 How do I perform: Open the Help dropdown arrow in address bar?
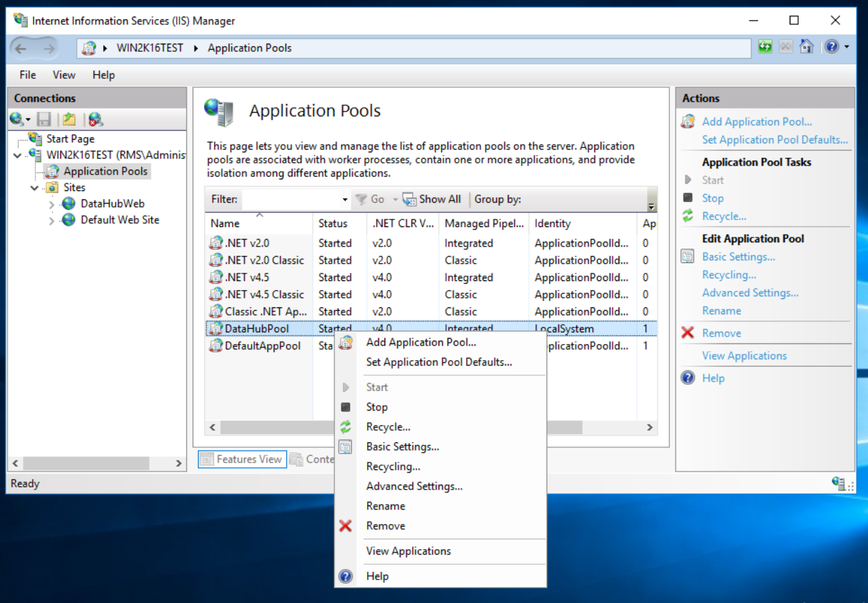point(847,48)
